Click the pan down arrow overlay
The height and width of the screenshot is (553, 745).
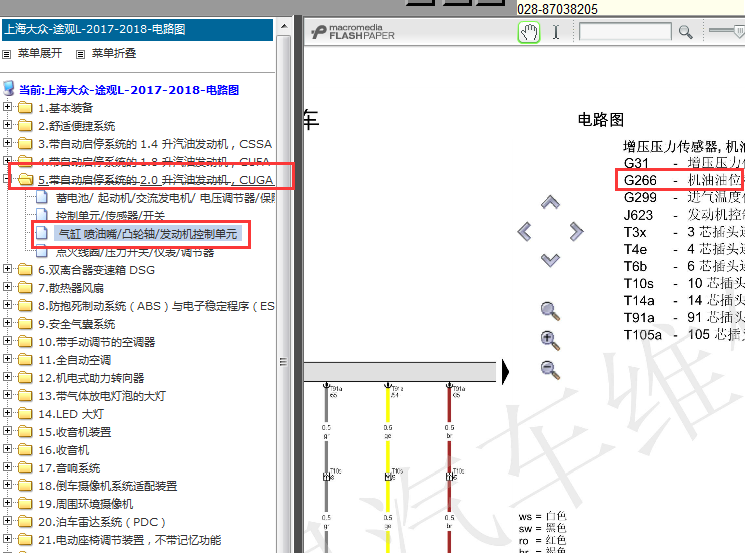pos(550,260)
